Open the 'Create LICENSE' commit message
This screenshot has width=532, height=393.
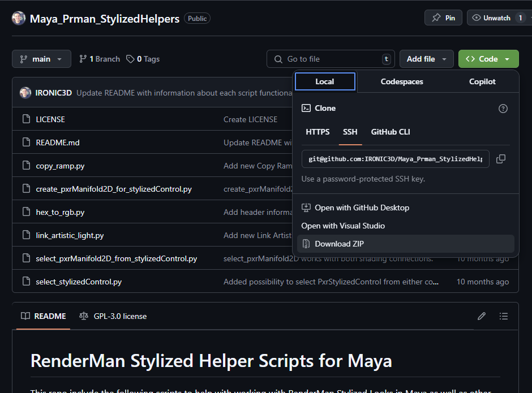(250, 119)
